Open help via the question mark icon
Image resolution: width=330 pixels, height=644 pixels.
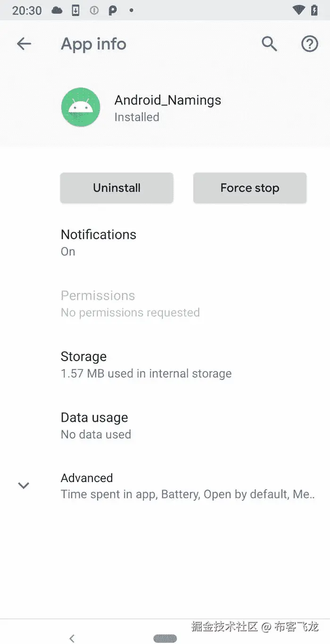point(310,44)
